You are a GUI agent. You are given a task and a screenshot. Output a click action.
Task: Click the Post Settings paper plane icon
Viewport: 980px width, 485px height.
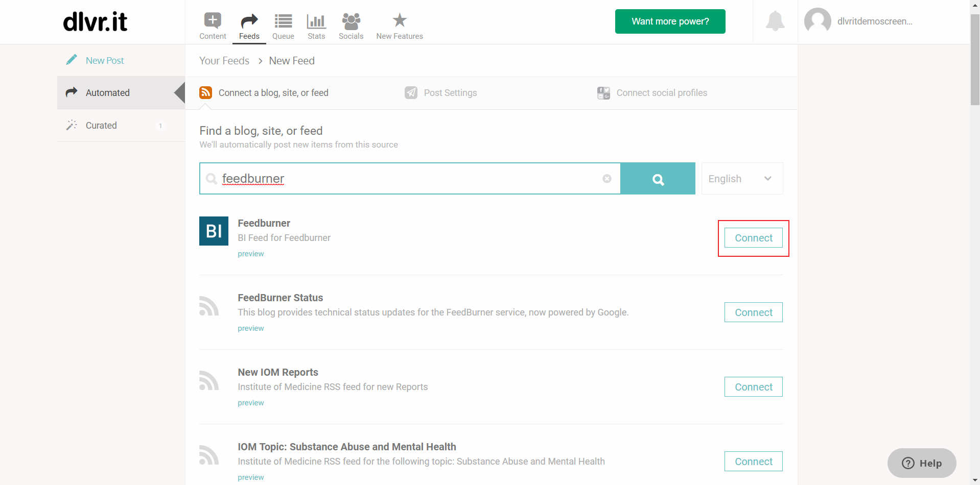411,92
